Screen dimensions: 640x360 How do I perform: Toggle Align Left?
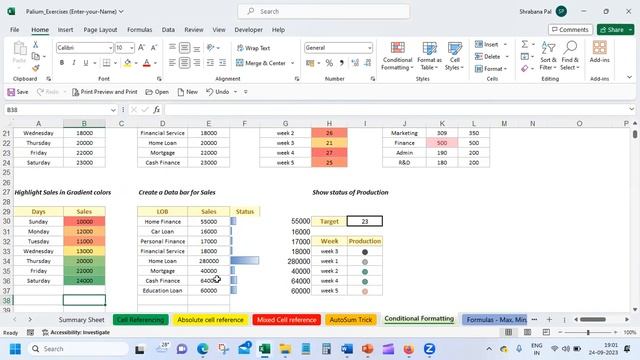point(172,63)
